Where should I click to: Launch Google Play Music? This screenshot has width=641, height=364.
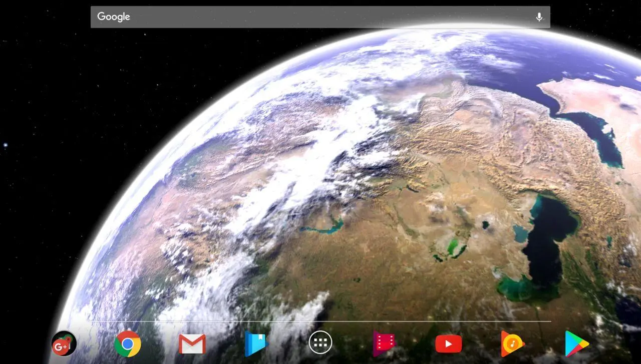click(x=513, y=343)
